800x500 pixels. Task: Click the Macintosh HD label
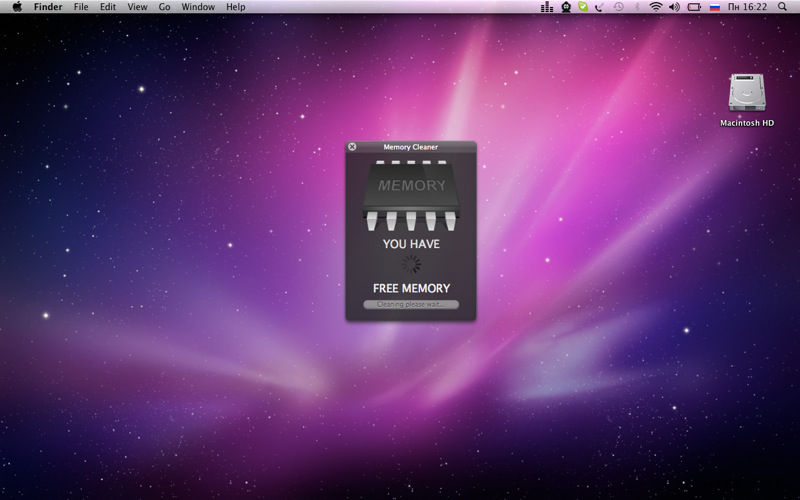(x=747, y=123)
